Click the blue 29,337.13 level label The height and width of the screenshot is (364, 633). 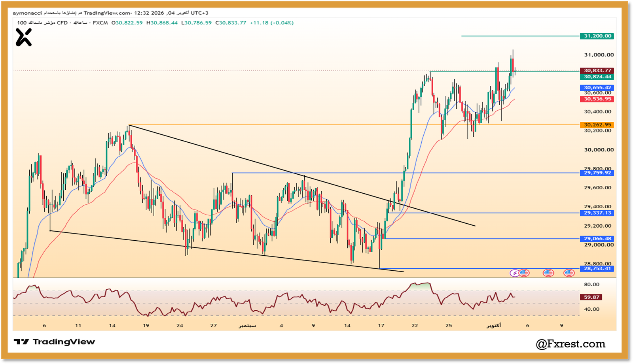tap(597, 213)
